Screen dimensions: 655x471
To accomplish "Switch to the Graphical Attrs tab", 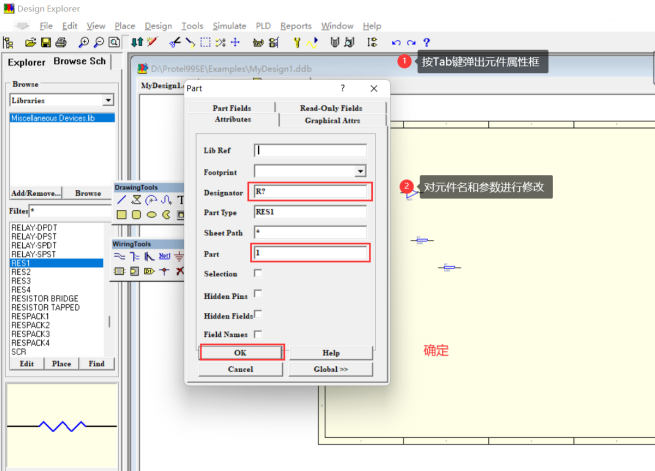I will click(335, 120).
